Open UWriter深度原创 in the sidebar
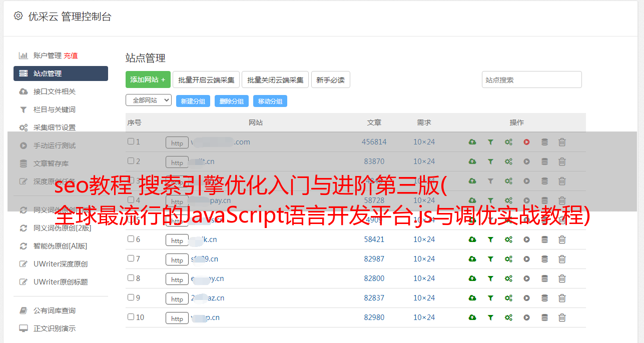644x343 pixels. (61, 264)
